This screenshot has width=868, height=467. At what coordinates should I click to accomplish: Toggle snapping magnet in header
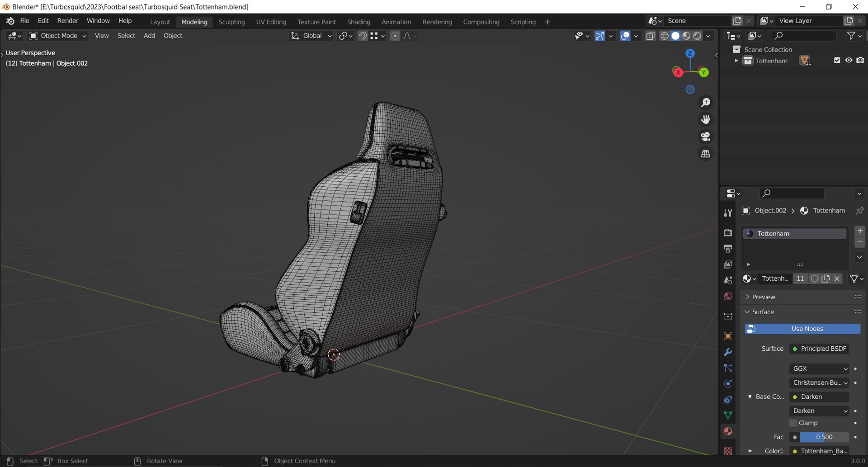pos(363,36)
